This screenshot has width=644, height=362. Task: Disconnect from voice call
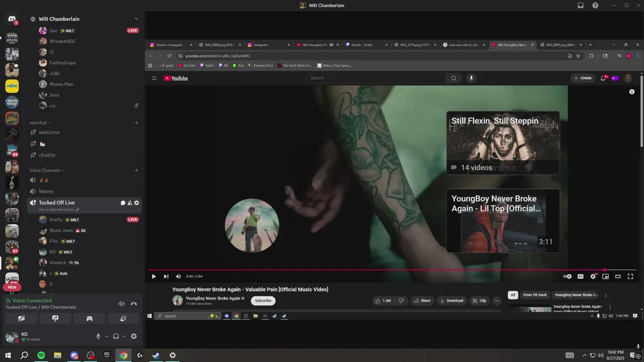coord(134,304)
